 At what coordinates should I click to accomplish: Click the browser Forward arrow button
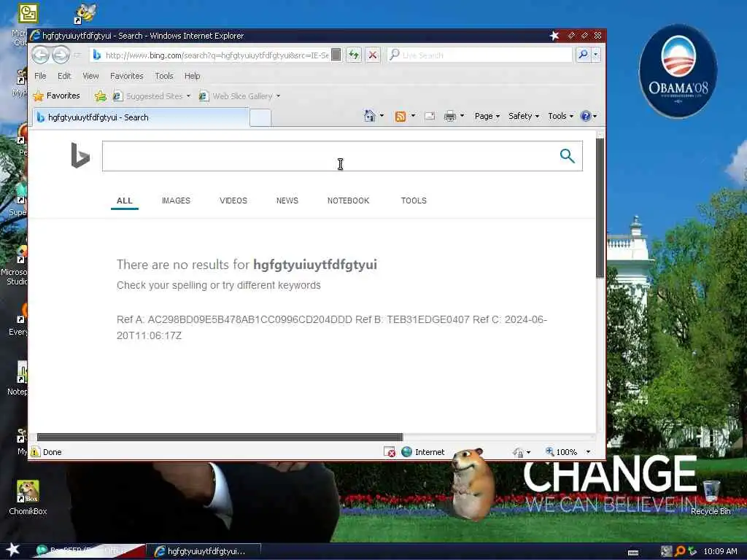61,55
